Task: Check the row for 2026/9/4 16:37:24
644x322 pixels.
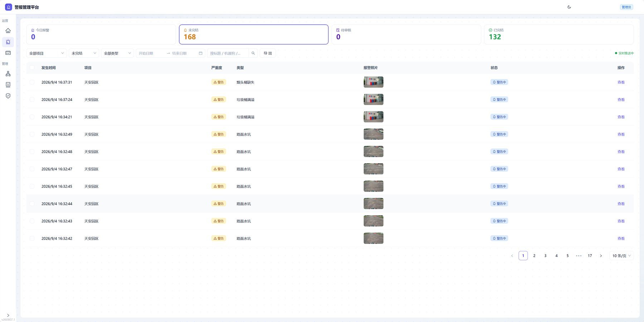Action: pyautogui.click(x=32, y=100)
